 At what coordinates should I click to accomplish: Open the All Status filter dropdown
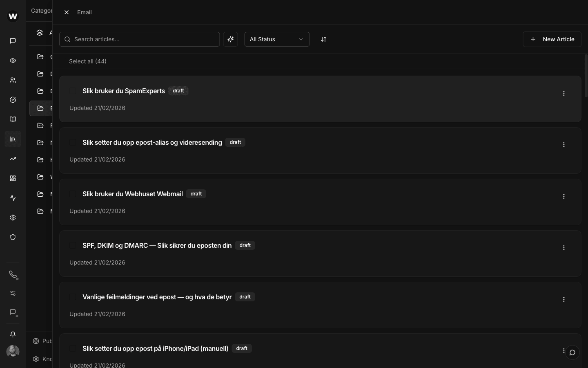(276, 39)
